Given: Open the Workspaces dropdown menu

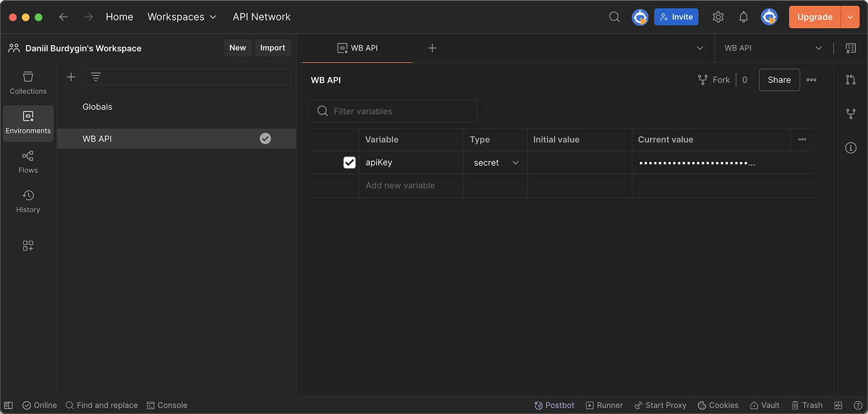Looking at the screenshot, I should pos(182,17).
